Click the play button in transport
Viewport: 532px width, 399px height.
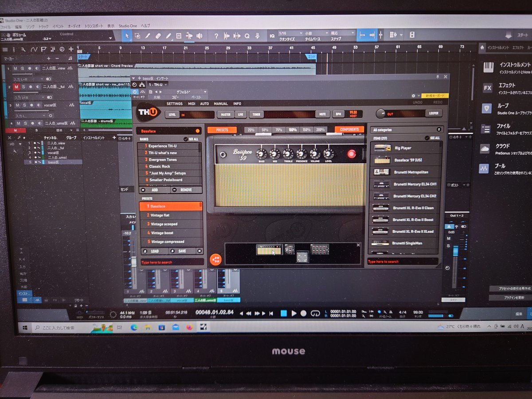point(294,313)
